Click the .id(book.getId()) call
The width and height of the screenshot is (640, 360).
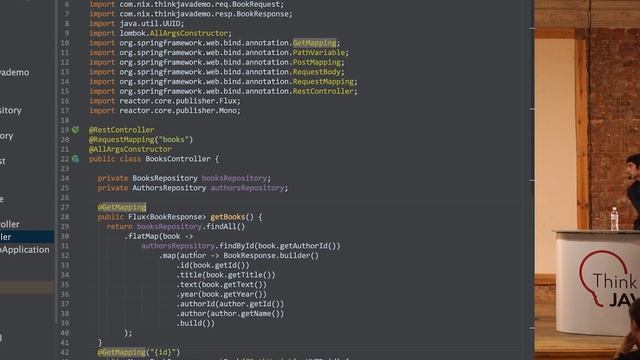(x=213, y=265)
